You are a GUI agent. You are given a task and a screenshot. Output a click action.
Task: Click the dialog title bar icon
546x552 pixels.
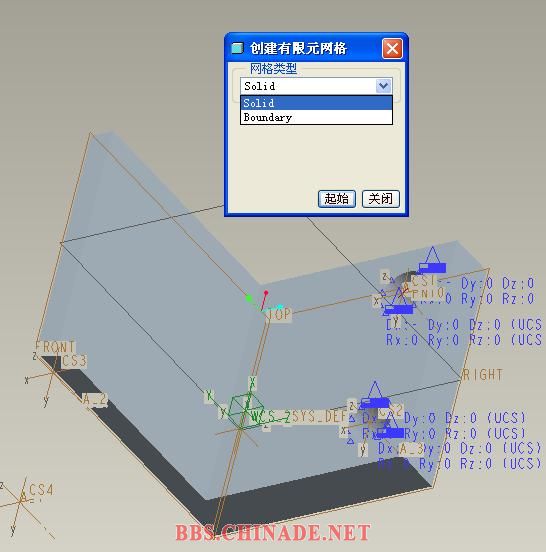pyautogui.click(x=237, y=48)
